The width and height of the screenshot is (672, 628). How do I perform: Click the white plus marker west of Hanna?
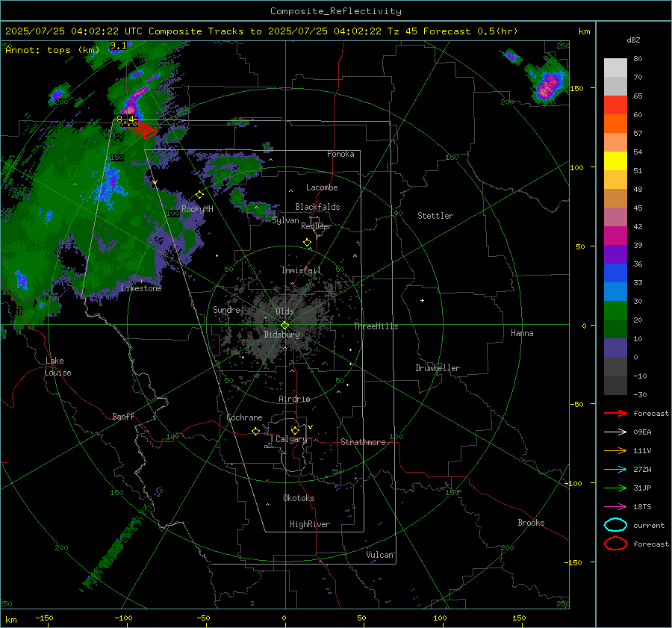tap(422, 300)
